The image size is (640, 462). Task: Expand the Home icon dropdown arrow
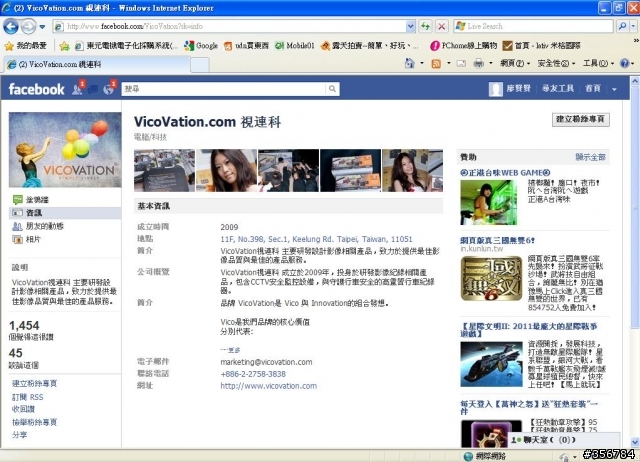click(422, 64)
